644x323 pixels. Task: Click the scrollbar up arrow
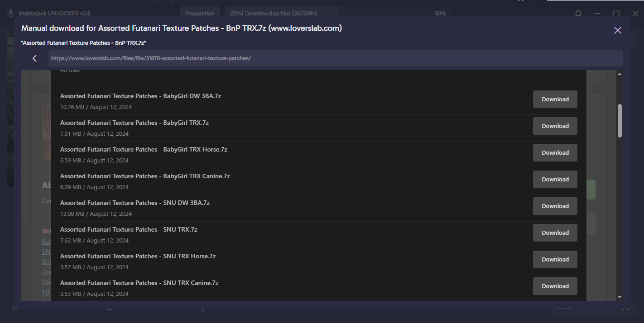click(x=620, y=74)
